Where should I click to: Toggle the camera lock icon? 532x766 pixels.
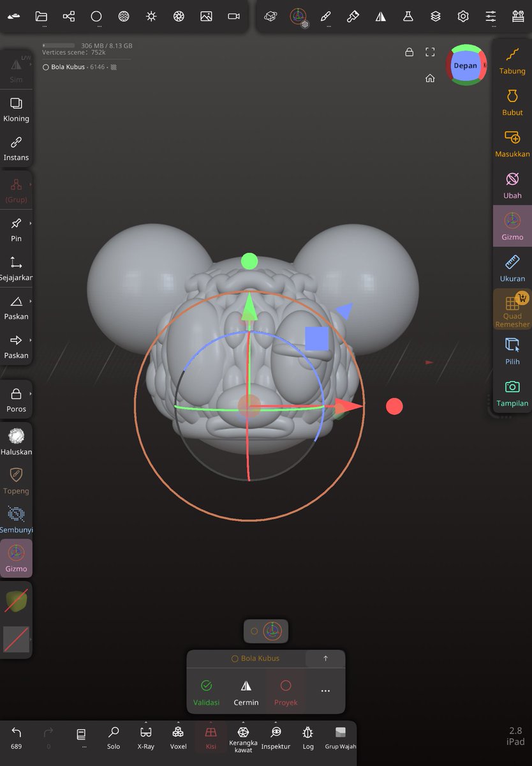point(410,52)
